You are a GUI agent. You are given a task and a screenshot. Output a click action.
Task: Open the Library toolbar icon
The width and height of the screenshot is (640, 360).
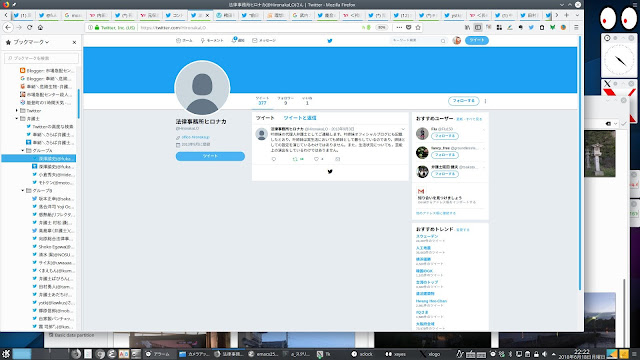467,27
